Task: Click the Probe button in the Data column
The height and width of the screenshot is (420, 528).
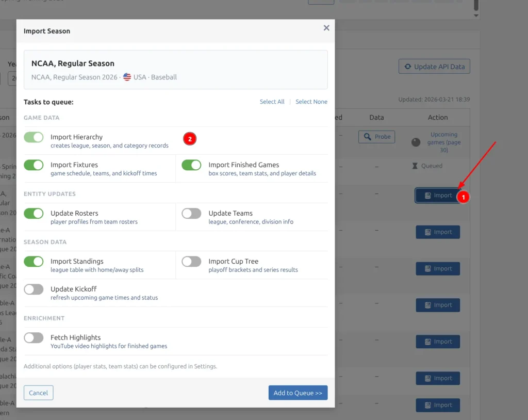Action: click(x=376, y=137)
